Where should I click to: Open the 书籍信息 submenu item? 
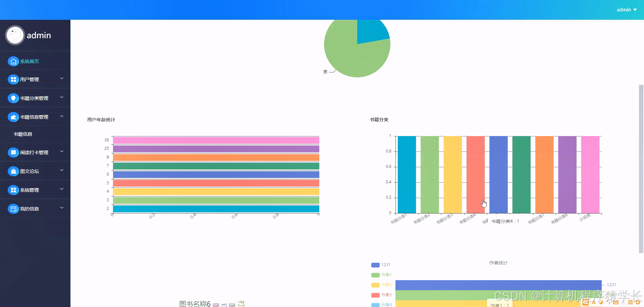(35, 134)
